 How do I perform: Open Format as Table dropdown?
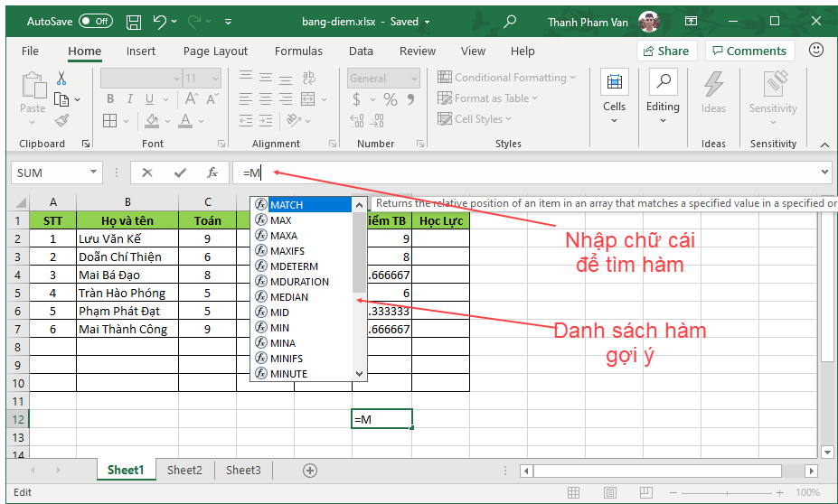(x=487, y=98)
